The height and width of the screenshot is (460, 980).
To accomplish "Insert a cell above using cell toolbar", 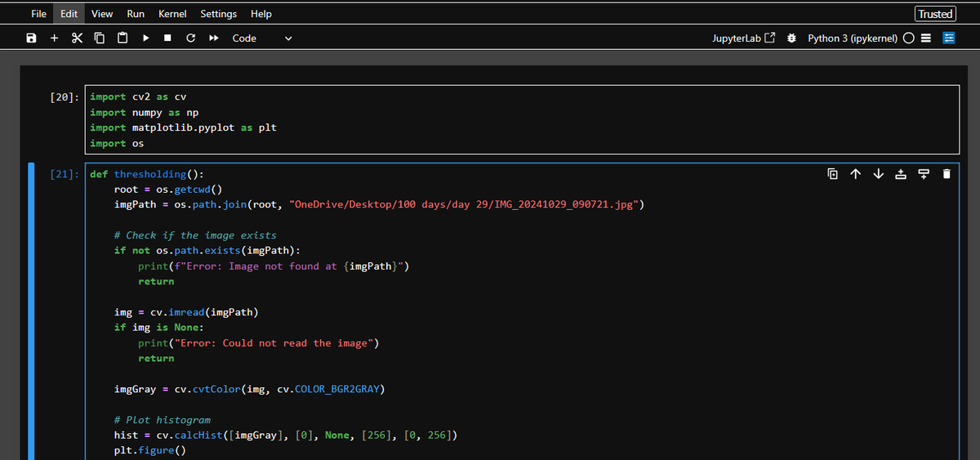I will point(901,173).
